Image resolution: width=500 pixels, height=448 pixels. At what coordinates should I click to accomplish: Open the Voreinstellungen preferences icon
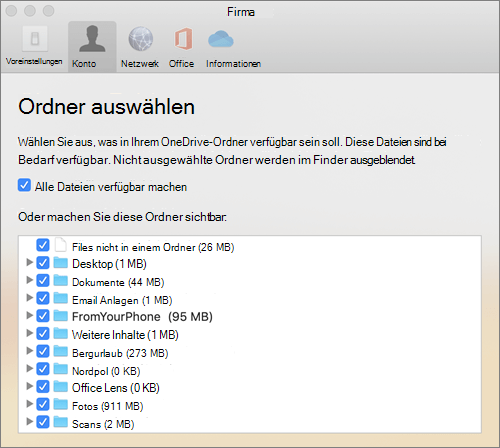(35, 39)
